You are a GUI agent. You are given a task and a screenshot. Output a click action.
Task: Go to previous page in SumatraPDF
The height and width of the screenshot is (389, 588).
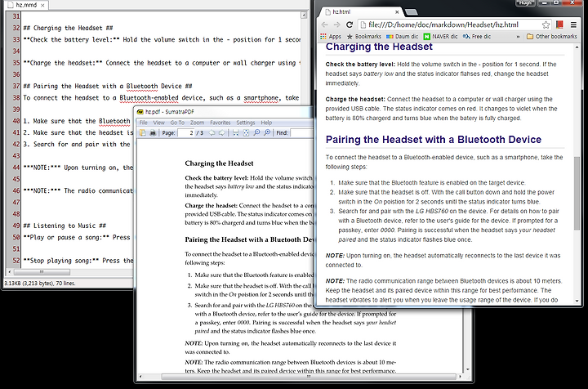click(x=212, y=132)
